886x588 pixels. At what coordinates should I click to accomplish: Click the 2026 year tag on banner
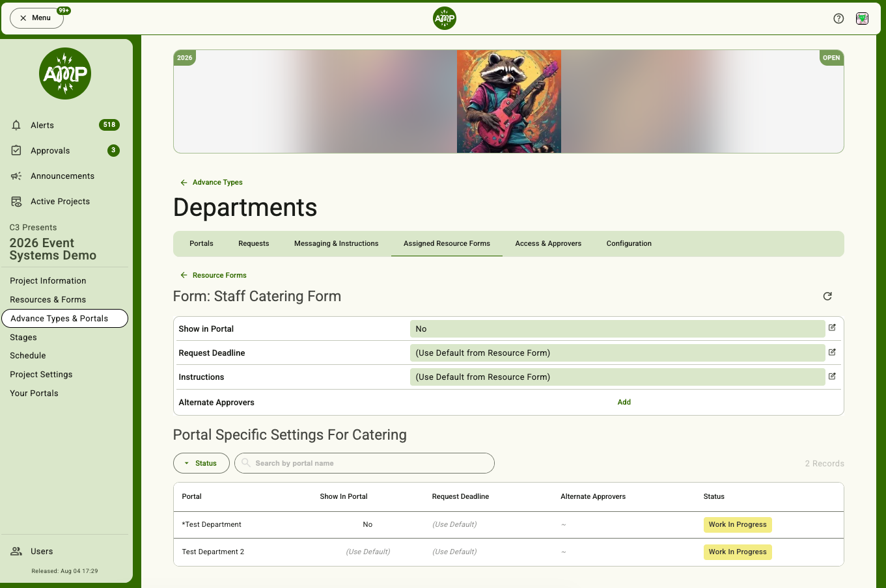pyautogui.click(x=185, y=58)
